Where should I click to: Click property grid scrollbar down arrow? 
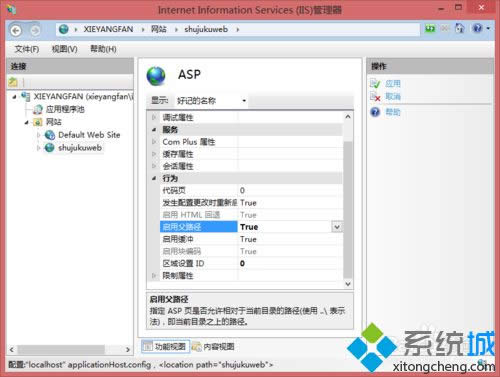tap(348, 284)
